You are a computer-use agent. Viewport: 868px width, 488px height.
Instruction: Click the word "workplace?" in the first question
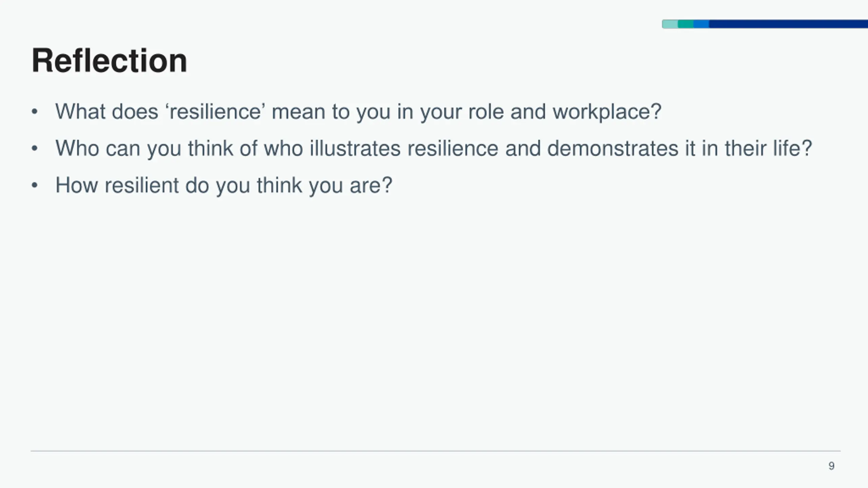pyautogui.click(x=607, y=112)
